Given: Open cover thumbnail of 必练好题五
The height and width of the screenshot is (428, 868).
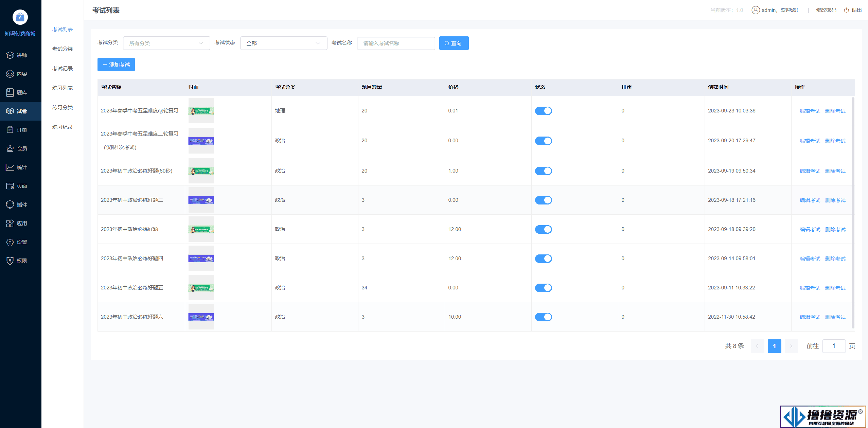Looking at the screenshot, I should pyautogui.click(x=201, y=288).
